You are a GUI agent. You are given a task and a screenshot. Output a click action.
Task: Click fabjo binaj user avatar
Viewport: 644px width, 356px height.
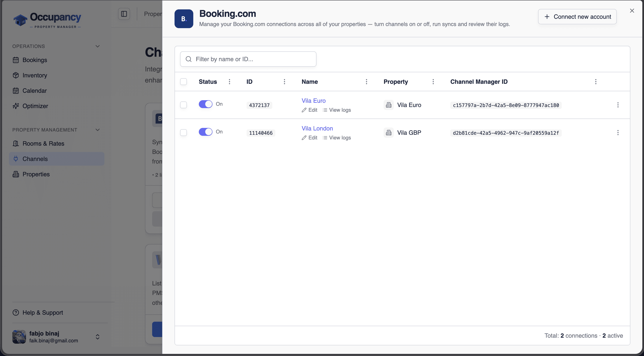19,337
